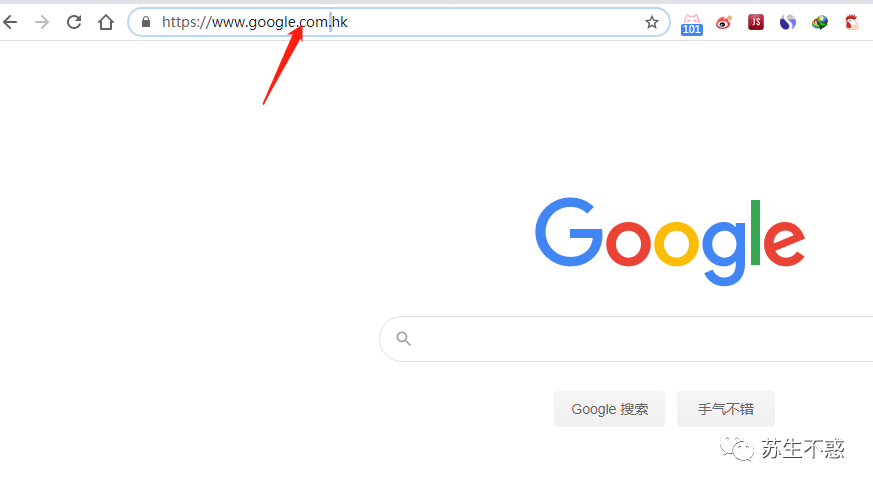This screenshot has height=487, width=873.
Task: Open the rooster extension icon
Action: pyautogui.click(x=851, y=22)
